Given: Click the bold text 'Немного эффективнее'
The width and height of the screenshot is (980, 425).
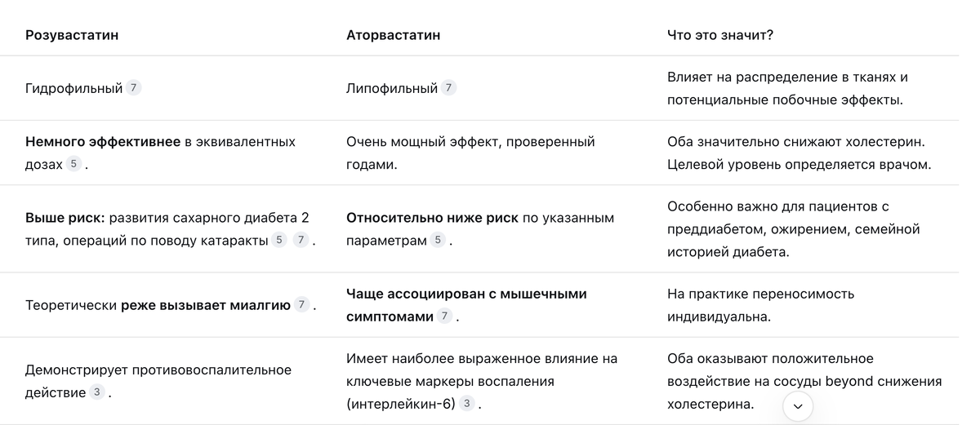Looking at the screenshot, I should (x=103, y=142).
